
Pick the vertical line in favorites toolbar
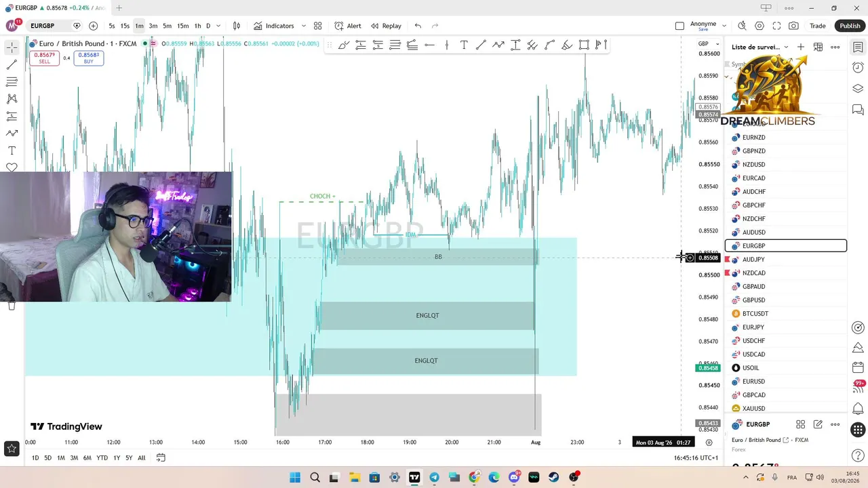(447, 45)
